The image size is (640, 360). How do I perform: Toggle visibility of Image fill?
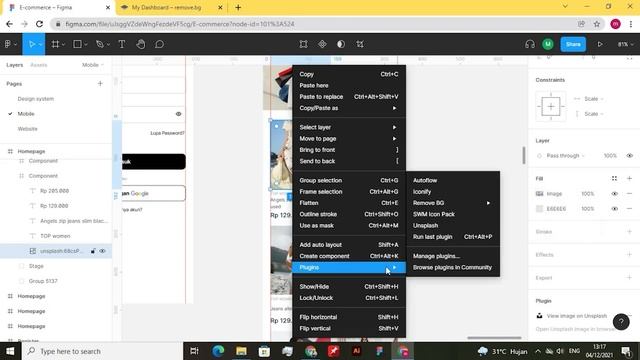(x=614, y=193)
